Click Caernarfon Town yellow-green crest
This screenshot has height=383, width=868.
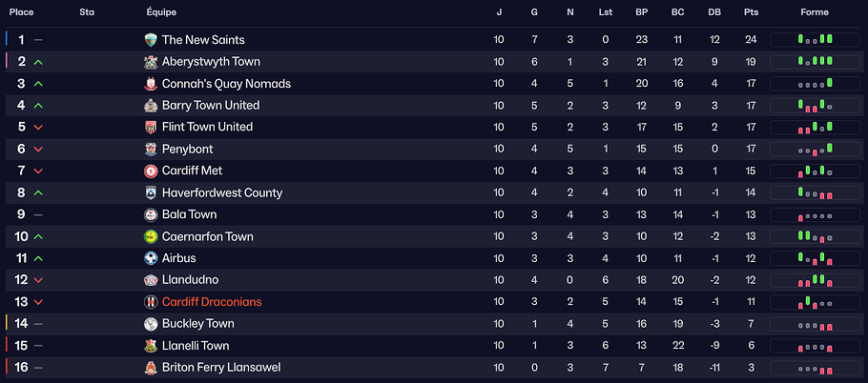pyautogui.click(x=151, y=237)
